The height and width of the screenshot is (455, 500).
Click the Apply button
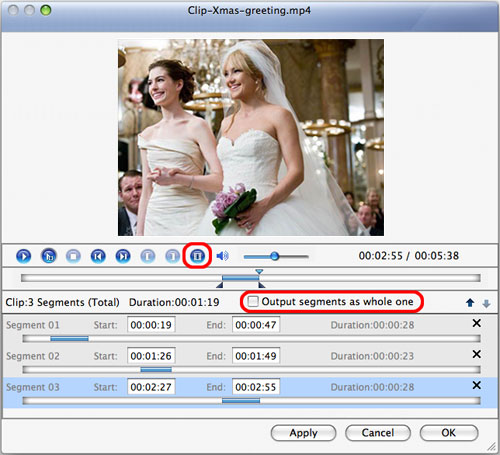click(303, 433)
